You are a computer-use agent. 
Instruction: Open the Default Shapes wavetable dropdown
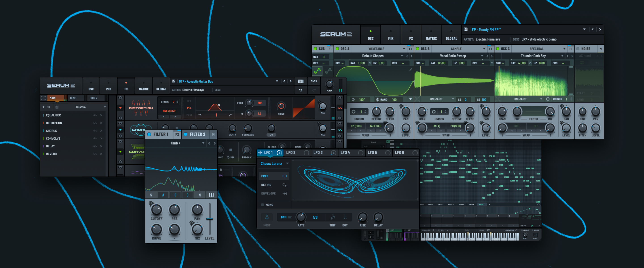(x=402, y=56)
